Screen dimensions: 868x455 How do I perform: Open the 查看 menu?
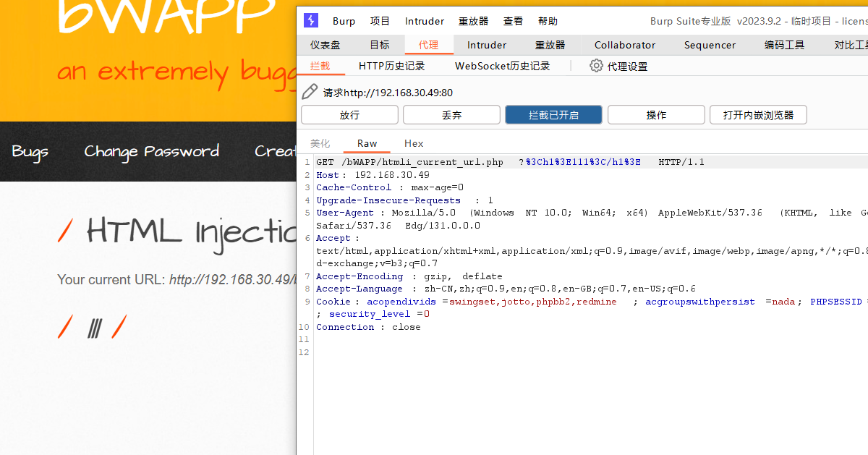click(x=514, y=21)
